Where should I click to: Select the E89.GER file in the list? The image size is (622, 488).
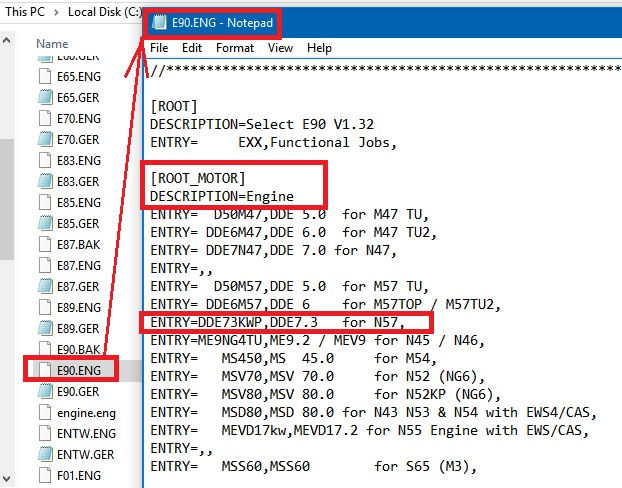pyautogui.click(x=78, y=328)
